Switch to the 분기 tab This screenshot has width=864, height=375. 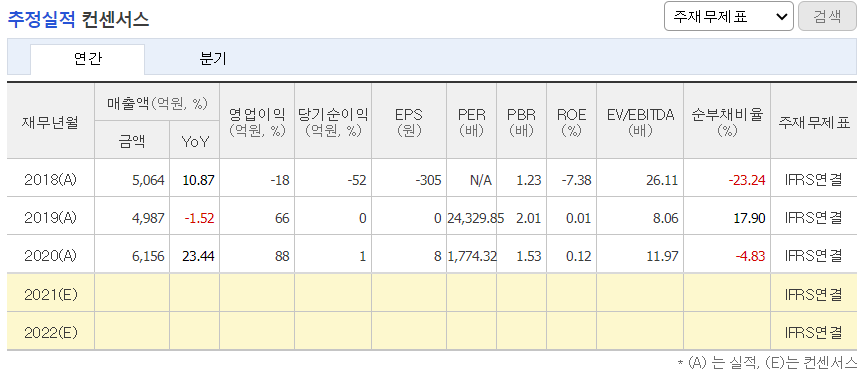click(x=213, y=59)
